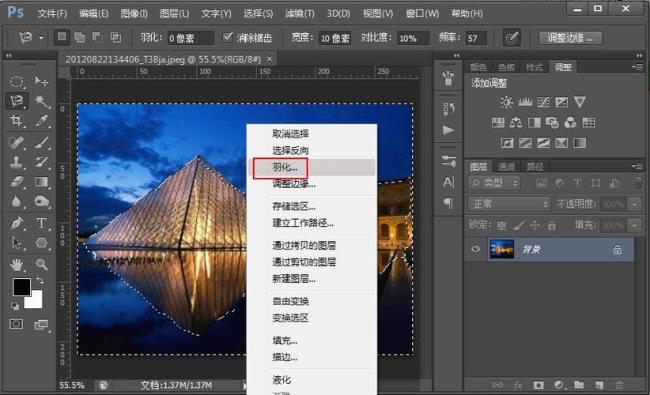
Task: Close the document tab
Action: 270,59
